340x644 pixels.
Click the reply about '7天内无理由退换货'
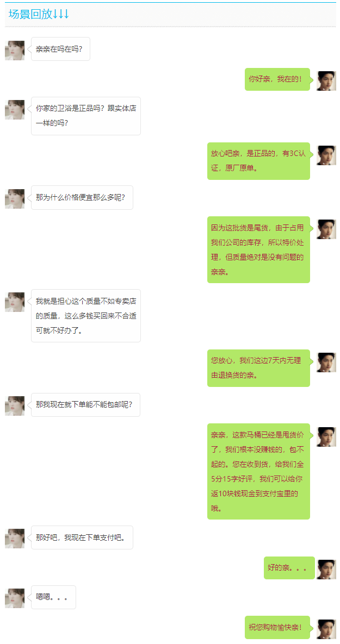[x=258, y=368]
